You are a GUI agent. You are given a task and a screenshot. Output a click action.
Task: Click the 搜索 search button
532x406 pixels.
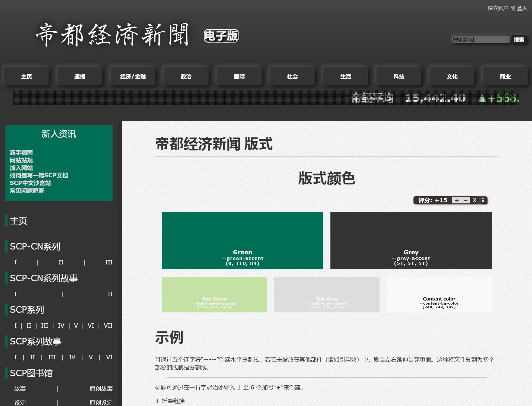519,40
